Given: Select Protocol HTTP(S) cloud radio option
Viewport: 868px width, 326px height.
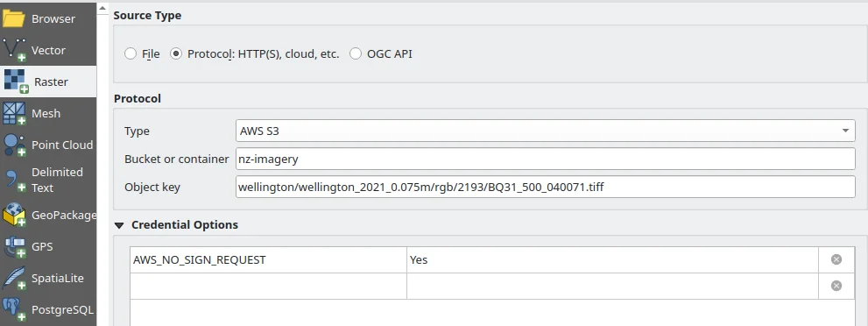Looking at the screenshot, I should (176, 53).
